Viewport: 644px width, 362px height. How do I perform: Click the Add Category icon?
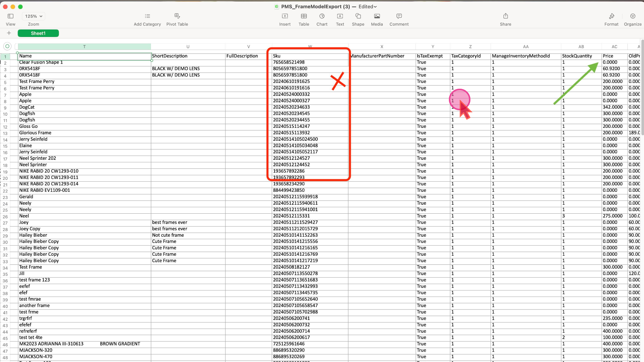(x=147, y=16)
